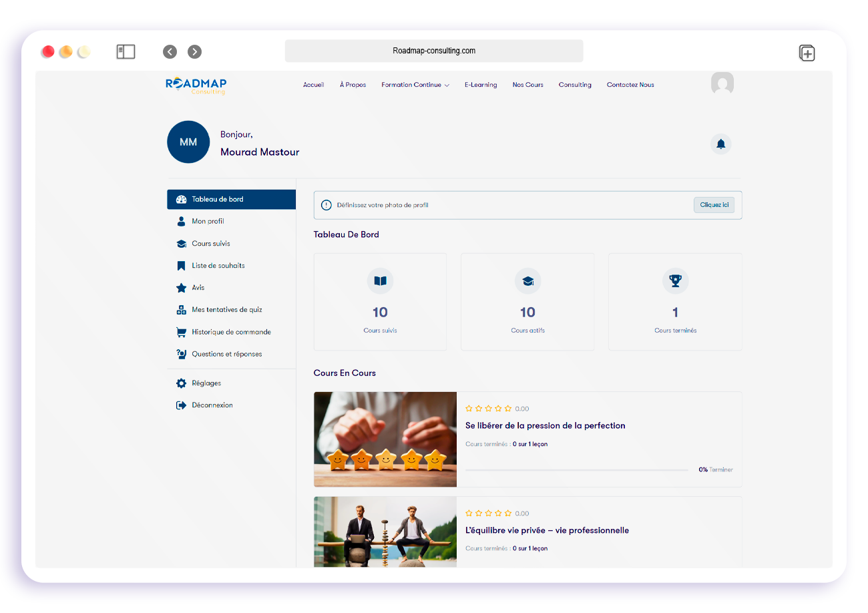Click the Se libérer course progress bar
Image resolution: width=868 pixels, height=613 pixels.
(576, 470)
